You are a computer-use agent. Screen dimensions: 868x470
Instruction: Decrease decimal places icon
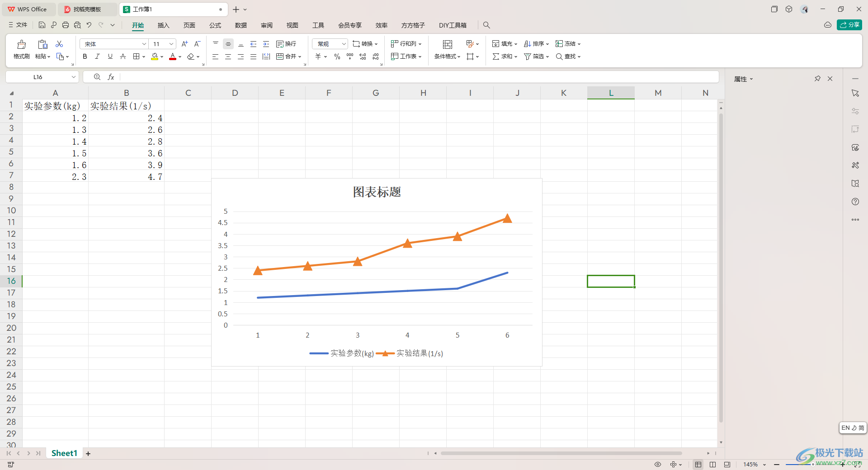click(376, 56)
